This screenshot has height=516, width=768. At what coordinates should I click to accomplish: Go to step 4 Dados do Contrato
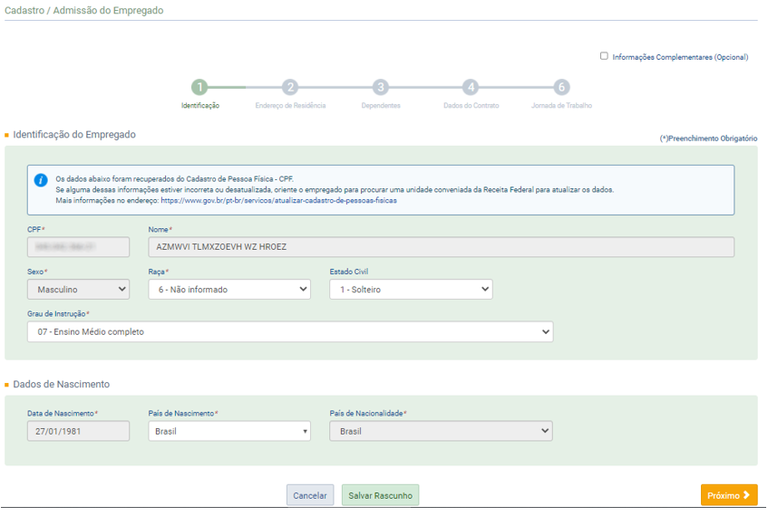(470, 88)
